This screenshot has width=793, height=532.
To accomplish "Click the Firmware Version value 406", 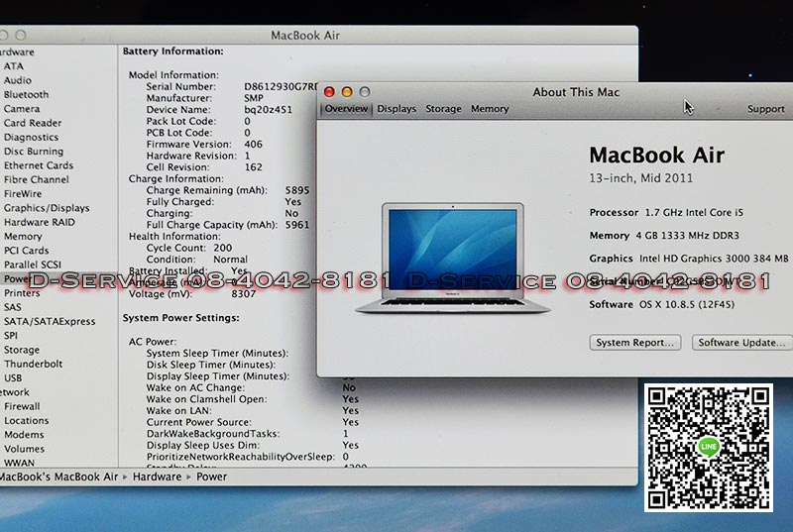I will click(x=253, y=144).
